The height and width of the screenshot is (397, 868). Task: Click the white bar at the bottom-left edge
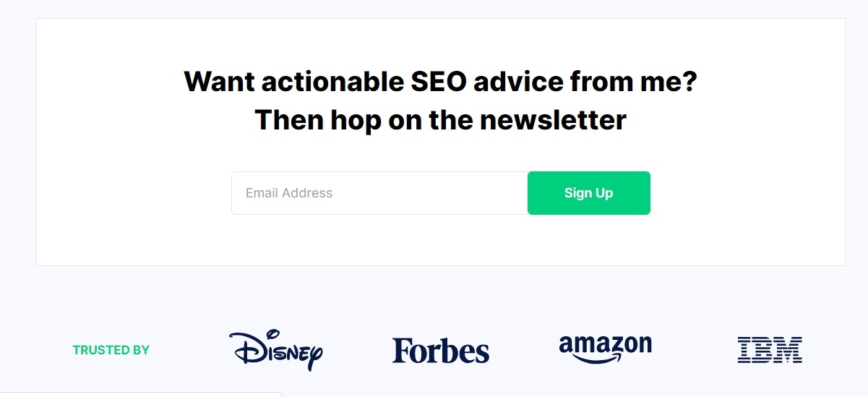tap(140, 394)
